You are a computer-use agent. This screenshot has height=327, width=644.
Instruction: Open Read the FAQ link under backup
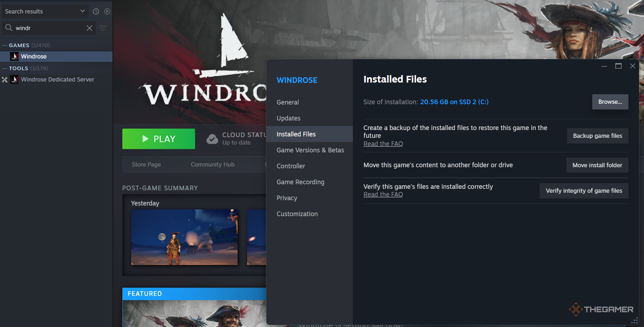(x=383, y=144)
